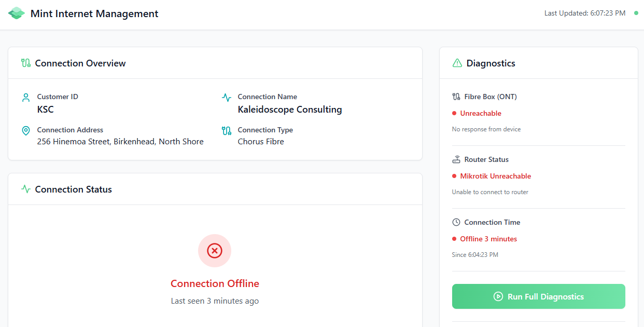Click the Offline 3 minutes status label
The width and height of the screenshot is (644, 327).
pos(488,239)
